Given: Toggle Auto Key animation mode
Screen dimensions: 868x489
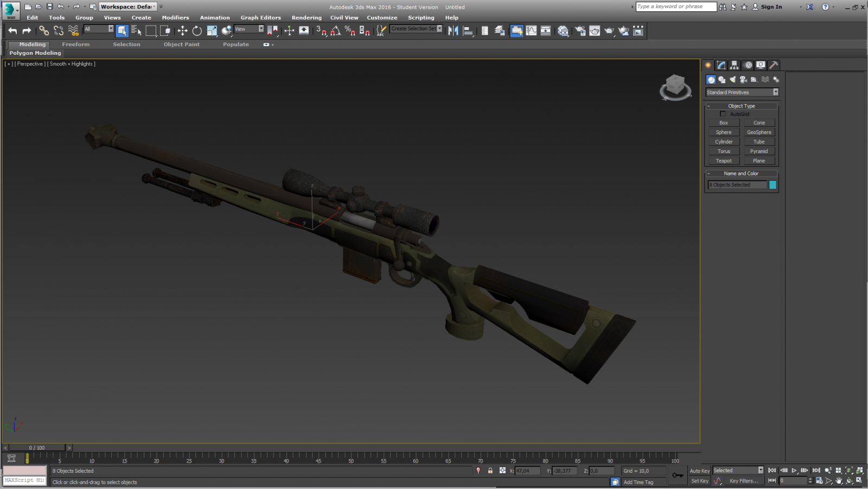Looking at the screenshot, I should 699,471.
